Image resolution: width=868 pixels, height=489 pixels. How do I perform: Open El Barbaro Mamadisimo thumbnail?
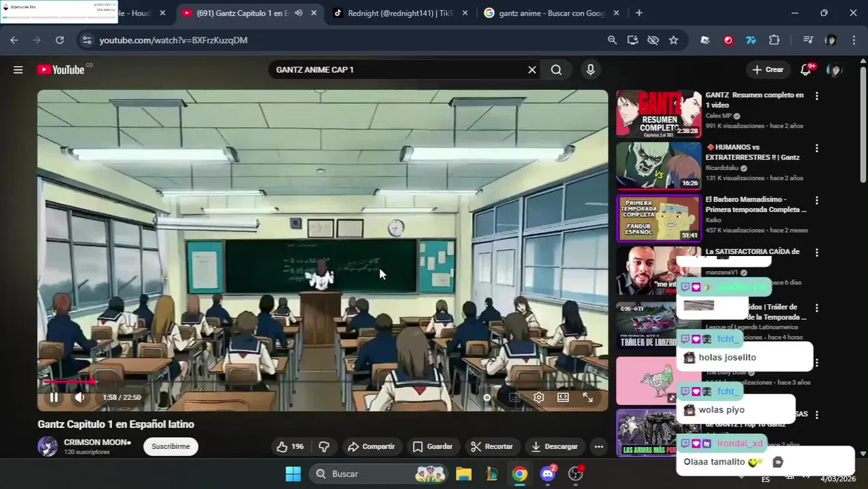pyautogui.click(x=658, y=218)
